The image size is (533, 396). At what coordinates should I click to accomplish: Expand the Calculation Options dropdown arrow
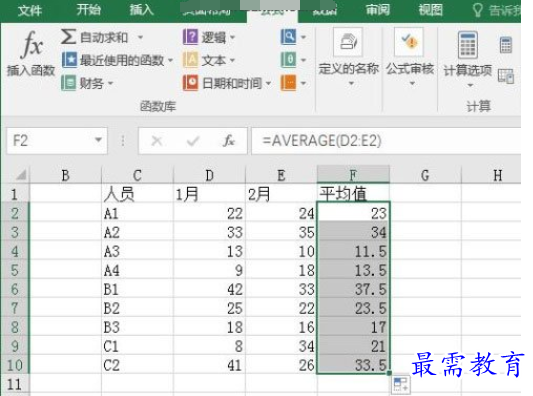(470, 85)
